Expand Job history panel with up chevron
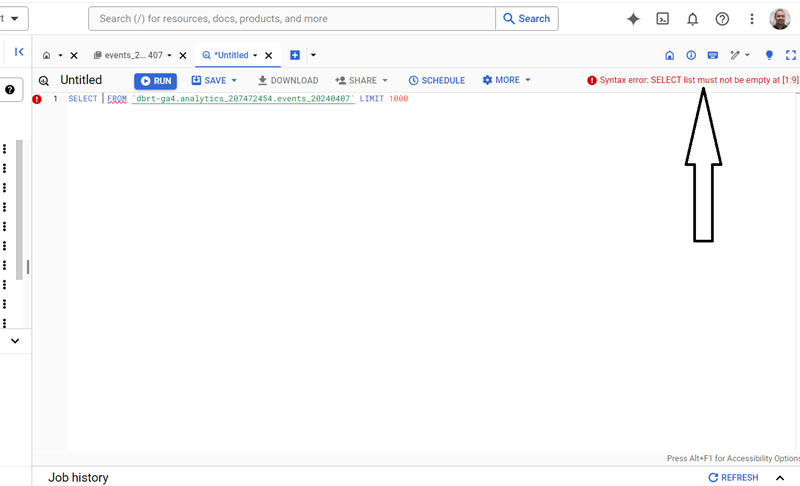This screenshot has width=800, height=486. (780, 478)
